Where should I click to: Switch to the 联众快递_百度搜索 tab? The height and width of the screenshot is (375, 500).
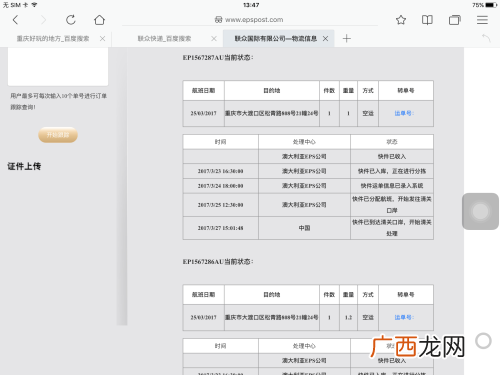[x=164, y=39]
